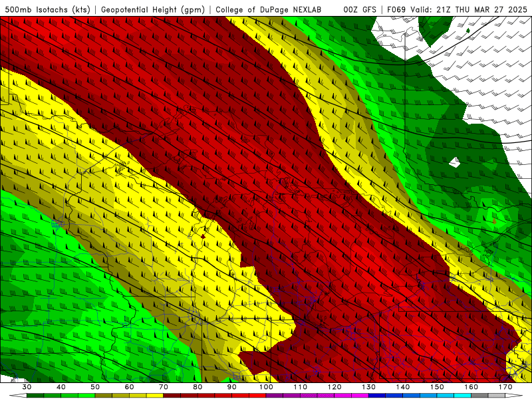Click the "100" label on the color scale
This screenshot has height=399, width=532.
266,387
